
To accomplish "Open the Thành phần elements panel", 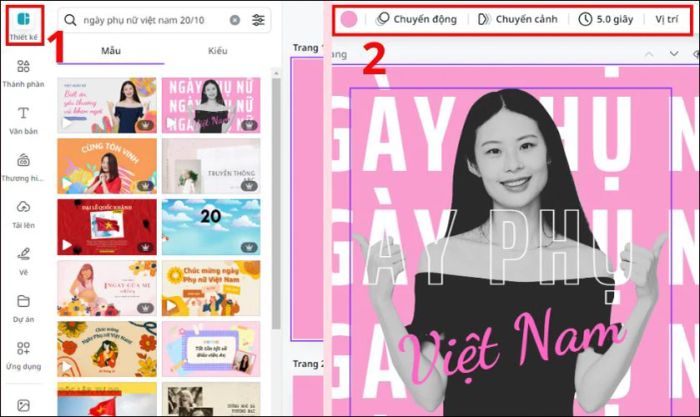I will coord(23,74).
